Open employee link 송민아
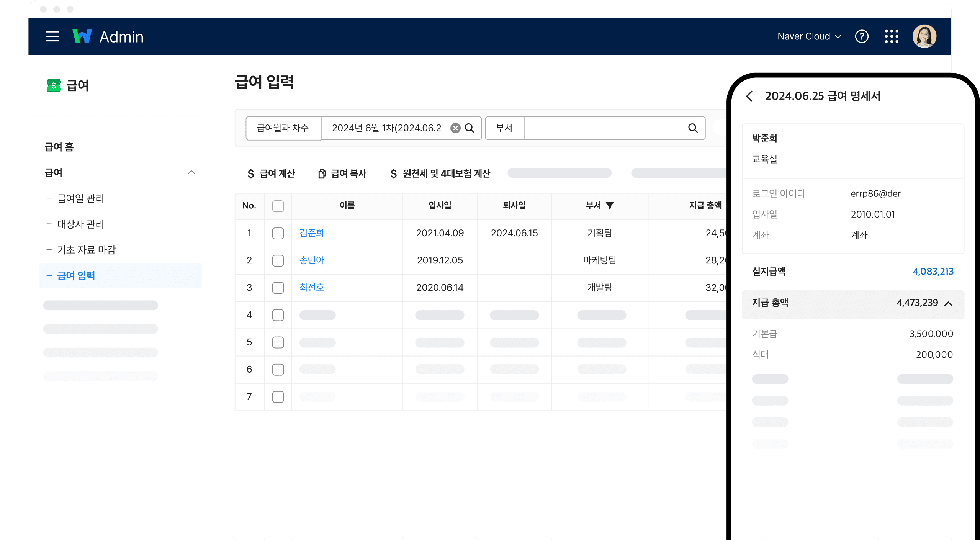Image resolution: width=980 pixels, height=540 pixels. (311, 260)
